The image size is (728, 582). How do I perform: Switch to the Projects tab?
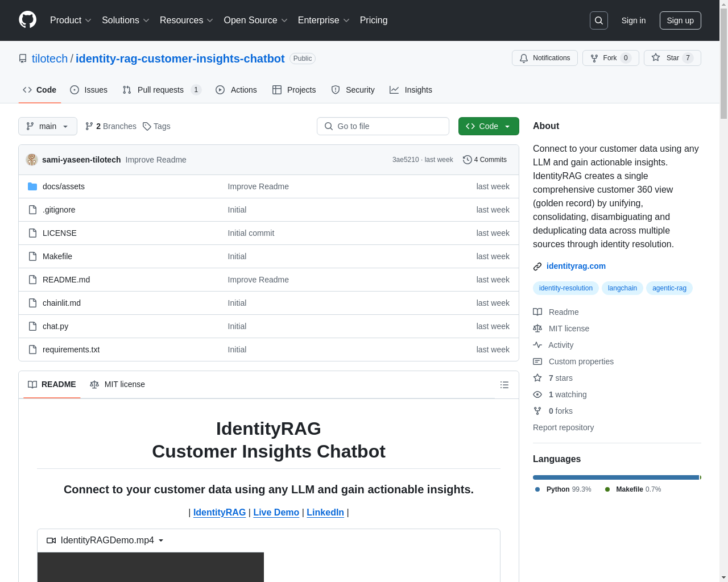(x=294, y=90)
